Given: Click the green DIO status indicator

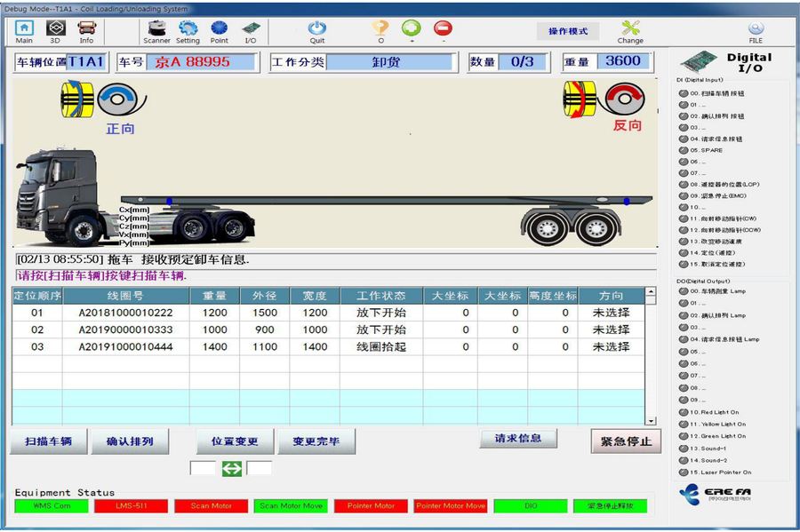Looking at the screenshot, I should click(x=531, y=506).
